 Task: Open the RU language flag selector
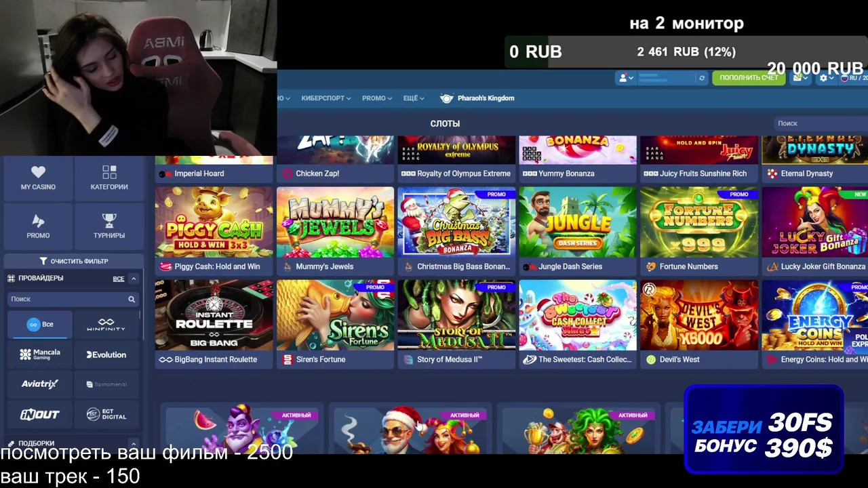tap(853, 78)
